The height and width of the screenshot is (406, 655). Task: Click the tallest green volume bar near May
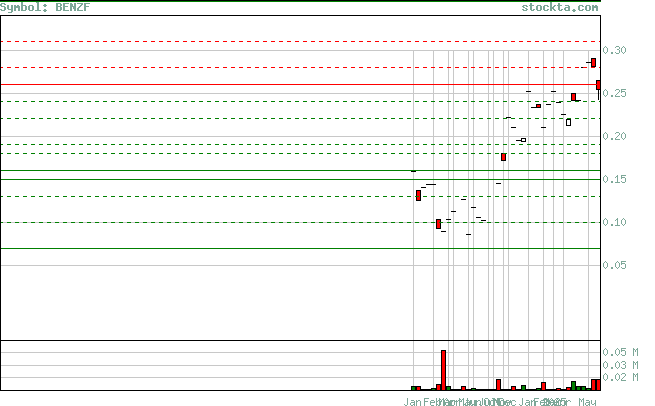574,386
